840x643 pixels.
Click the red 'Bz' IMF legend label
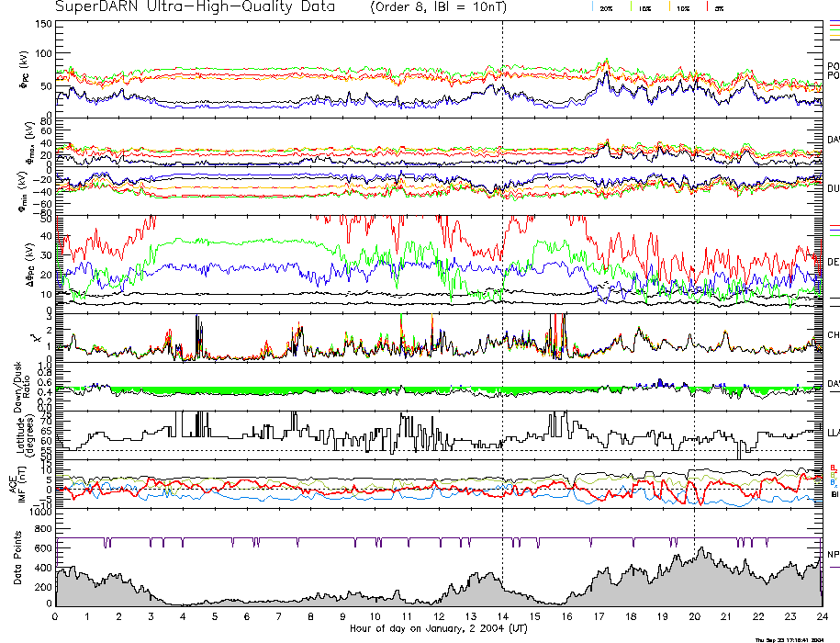click(834, 468)
